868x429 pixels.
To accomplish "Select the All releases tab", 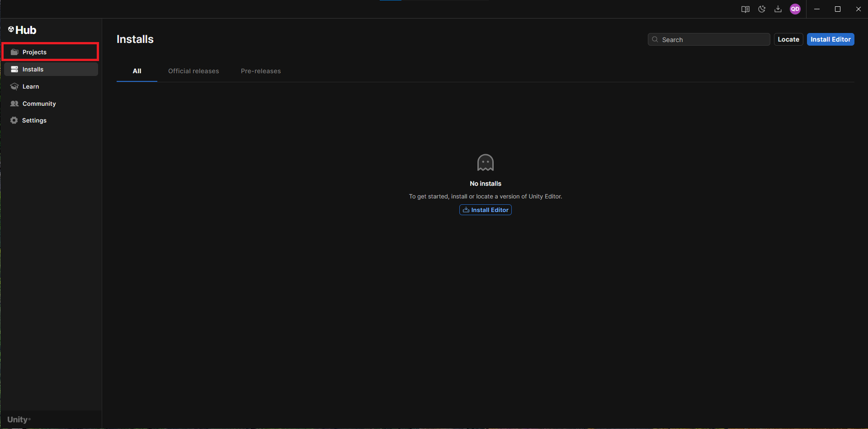I will coord(137,71).
